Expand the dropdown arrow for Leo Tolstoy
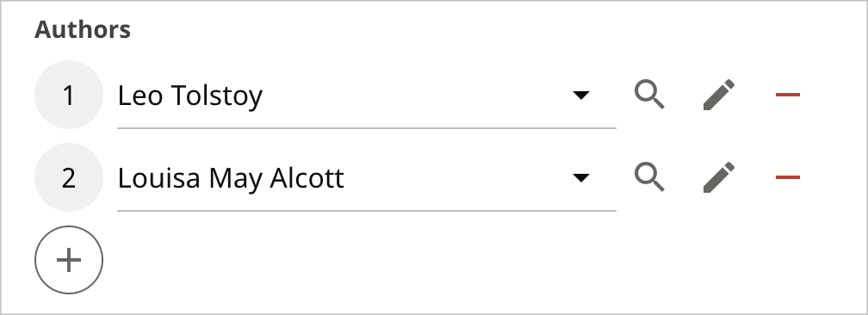Image resolution: width=868 pixels, height=315 pixels. click(580, 96)
